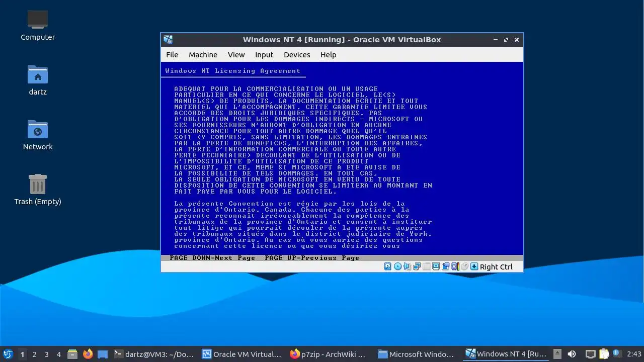This screenshot has width=644, height=362.
Task: Open the volume control tray icon
Action: 572,354
